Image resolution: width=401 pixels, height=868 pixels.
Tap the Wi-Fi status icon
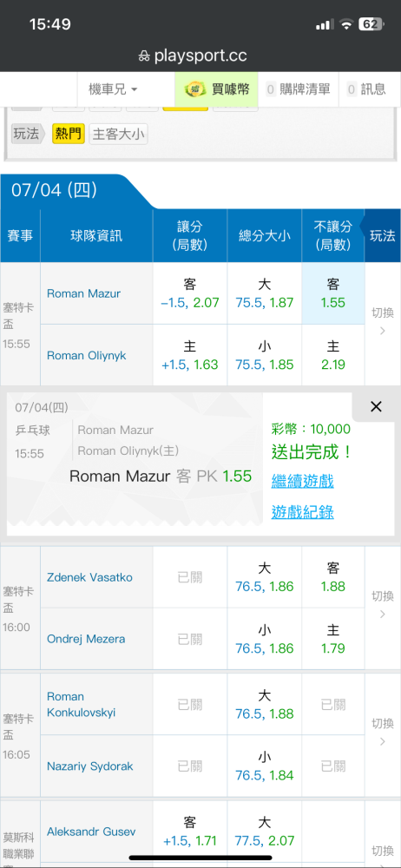point(346,24)
